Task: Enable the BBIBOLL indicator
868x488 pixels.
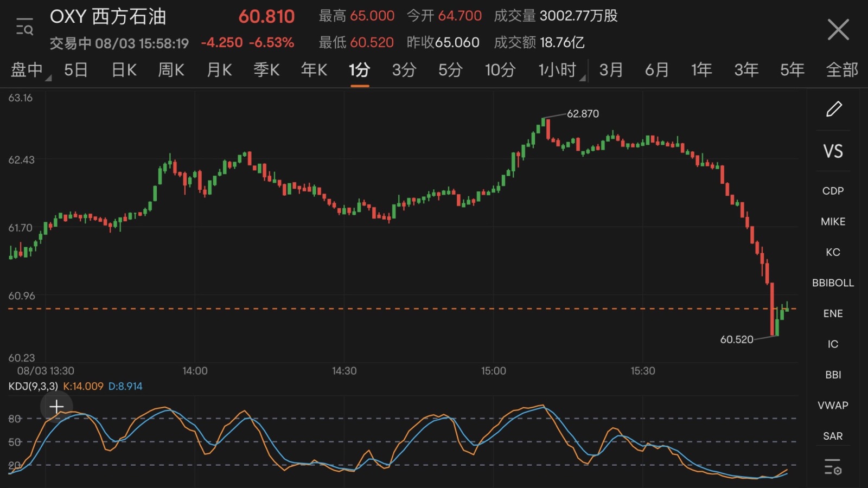Action: 833,282
